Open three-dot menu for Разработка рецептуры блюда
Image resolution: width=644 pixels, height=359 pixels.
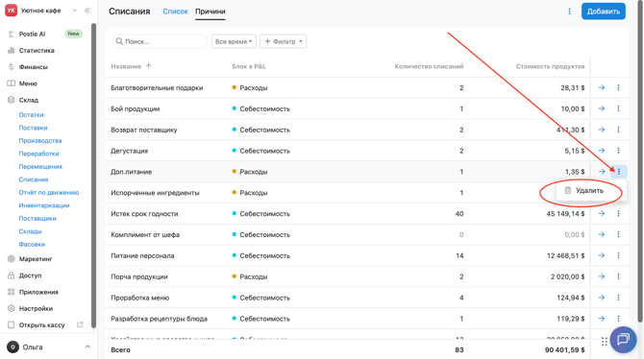pyautogui.click(x=619, y=319)
